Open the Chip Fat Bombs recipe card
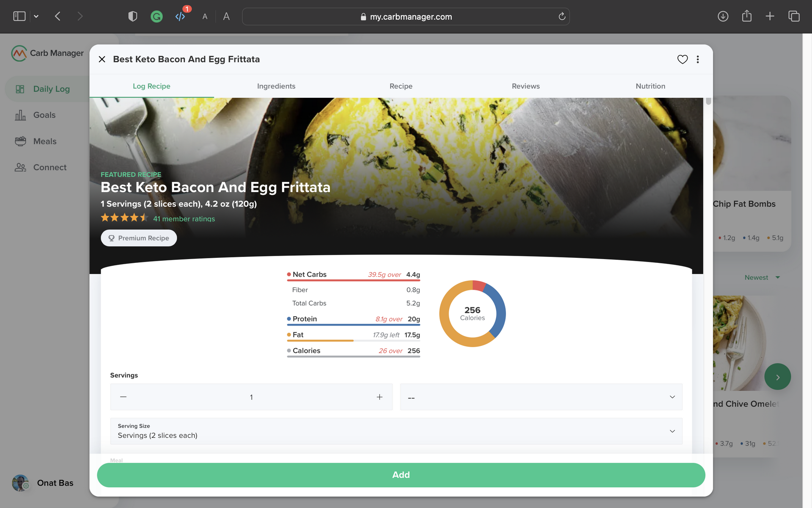 [752, 174]
